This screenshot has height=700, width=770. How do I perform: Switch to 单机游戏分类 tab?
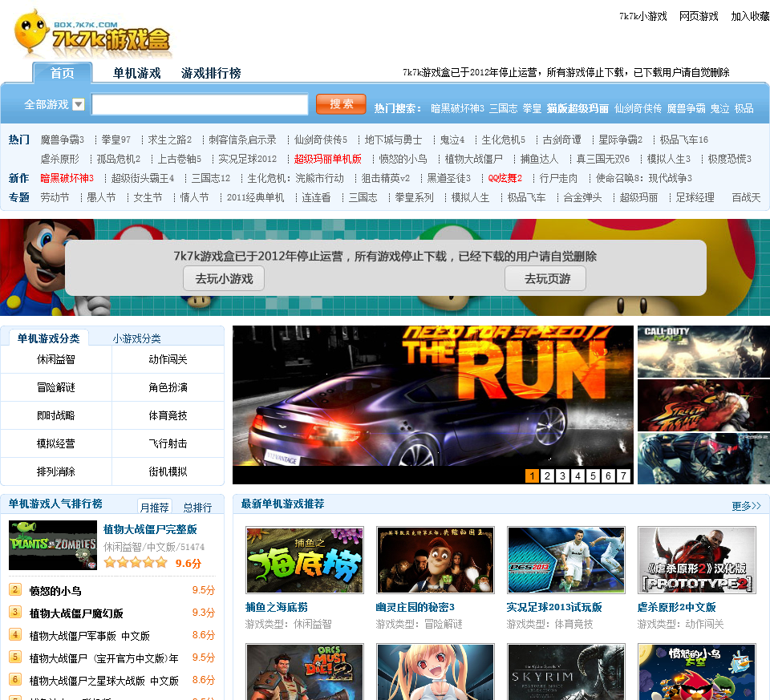pyautogui.click(x=49, y=338)
